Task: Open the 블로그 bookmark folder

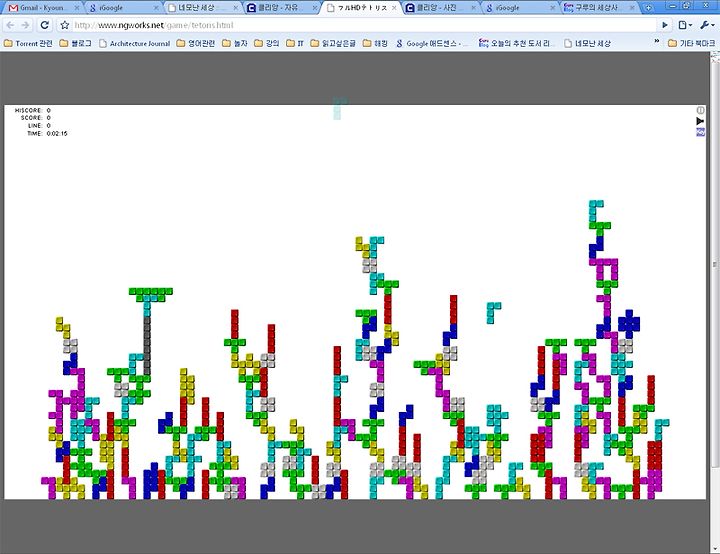Action: click(x=76, y=43)
